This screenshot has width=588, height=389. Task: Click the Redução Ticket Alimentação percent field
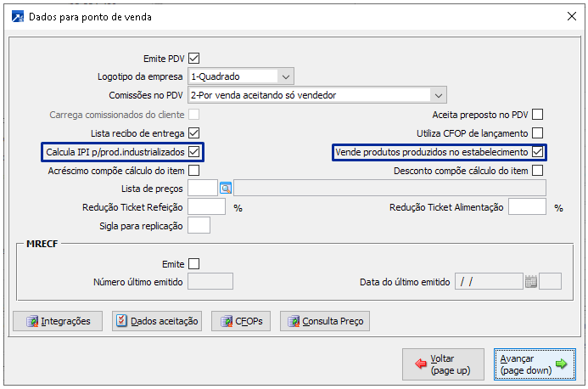(527, 207)
